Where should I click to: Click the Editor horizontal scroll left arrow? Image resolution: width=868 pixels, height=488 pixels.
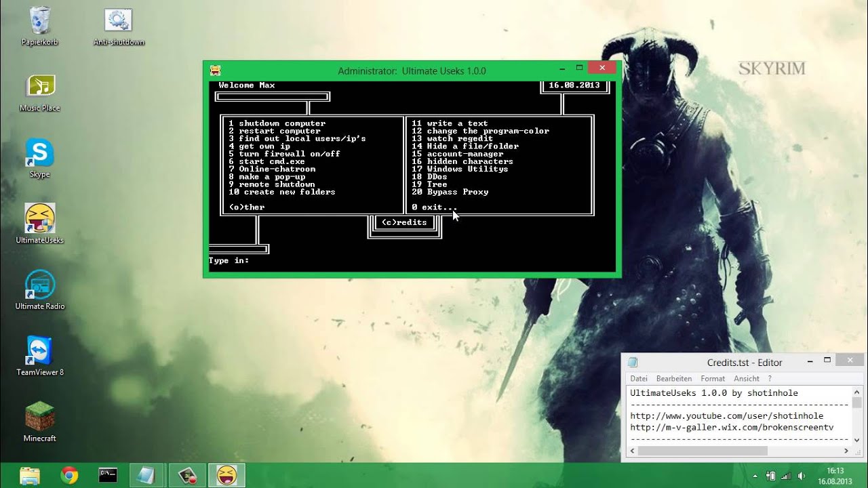631,451
